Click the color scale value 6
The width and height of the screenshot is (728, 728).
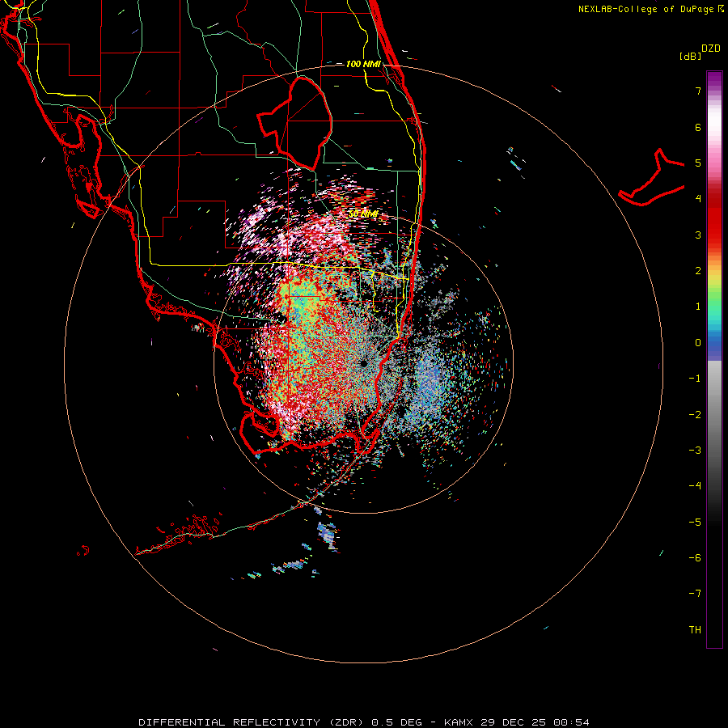click(x=698, y=127)
